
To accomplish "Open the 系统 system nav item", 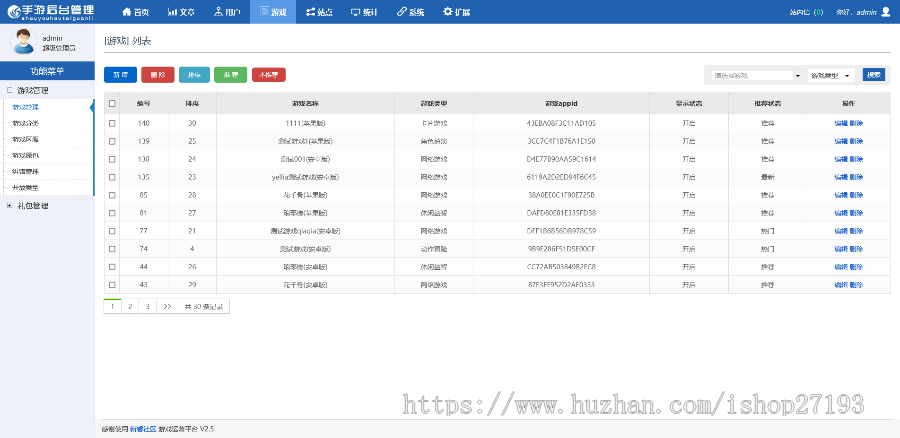I will [410, 12].
